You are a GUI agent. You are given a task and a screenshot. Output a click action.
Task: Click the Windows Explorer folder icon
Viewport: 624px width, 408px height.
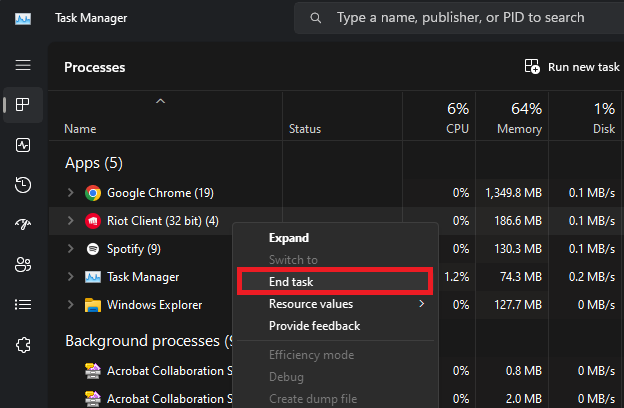(x=93, y=305)
